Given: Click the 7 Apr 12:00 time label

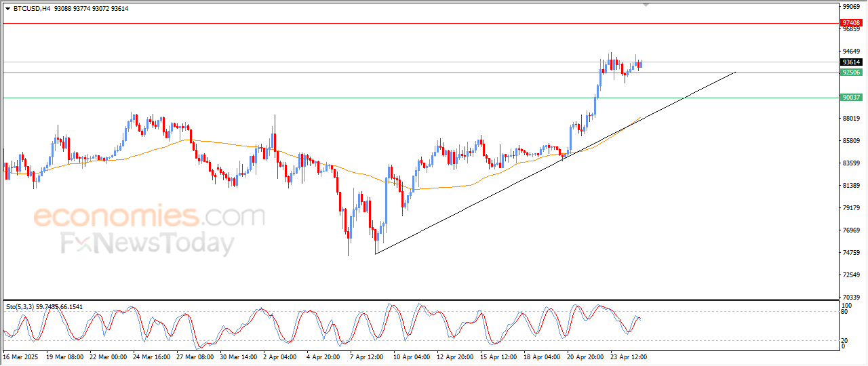Looking at the screenshot, I should coord(368,356).
